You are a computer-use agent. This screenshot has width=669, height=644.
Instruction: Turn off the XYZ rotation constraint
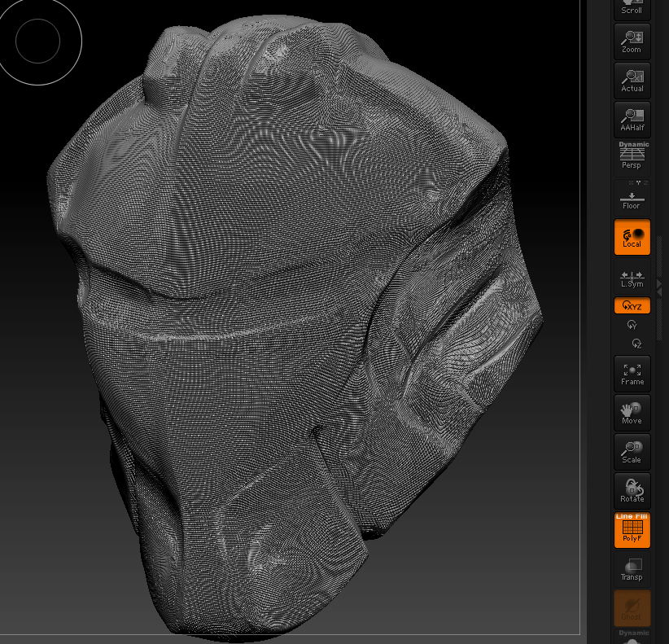tap(632, 305)
